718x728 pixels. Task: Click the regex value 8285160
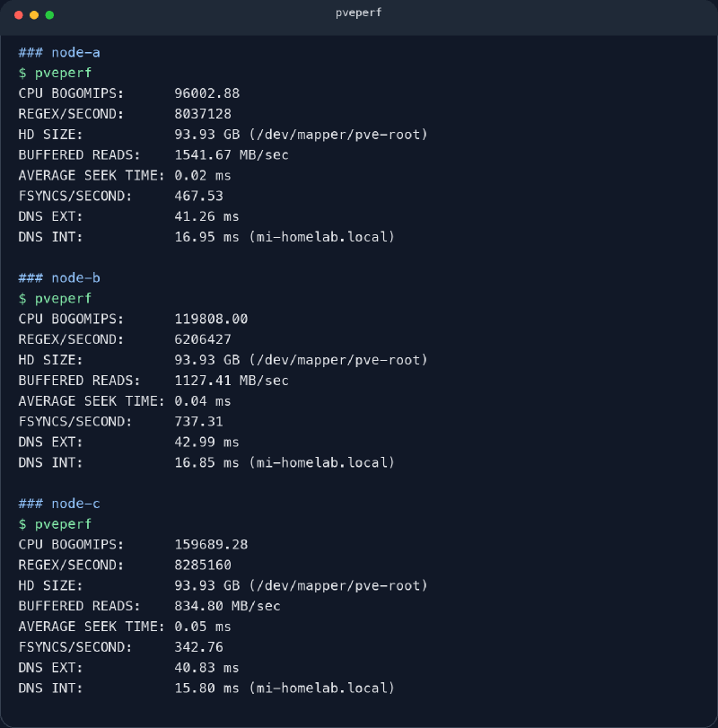pos(203,566)
